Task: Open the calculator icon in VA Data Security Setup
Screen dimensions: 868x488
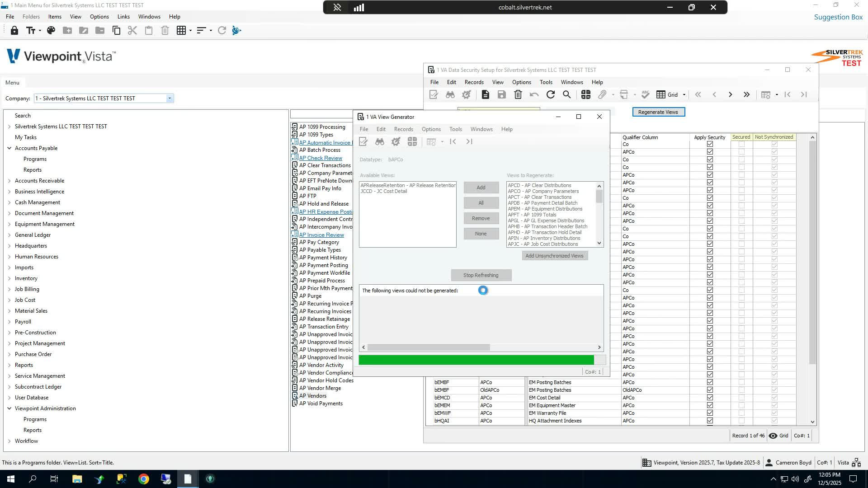Action: tap(586, 94)
